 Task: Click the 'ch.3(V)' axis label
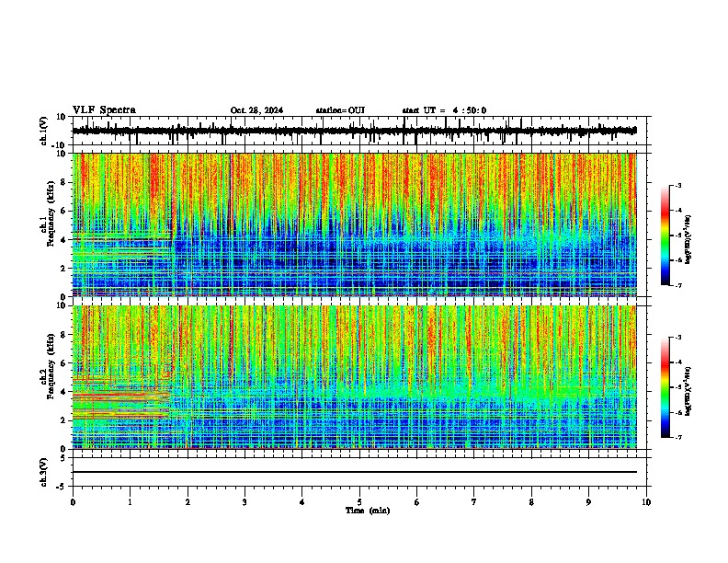click(43, 473)
